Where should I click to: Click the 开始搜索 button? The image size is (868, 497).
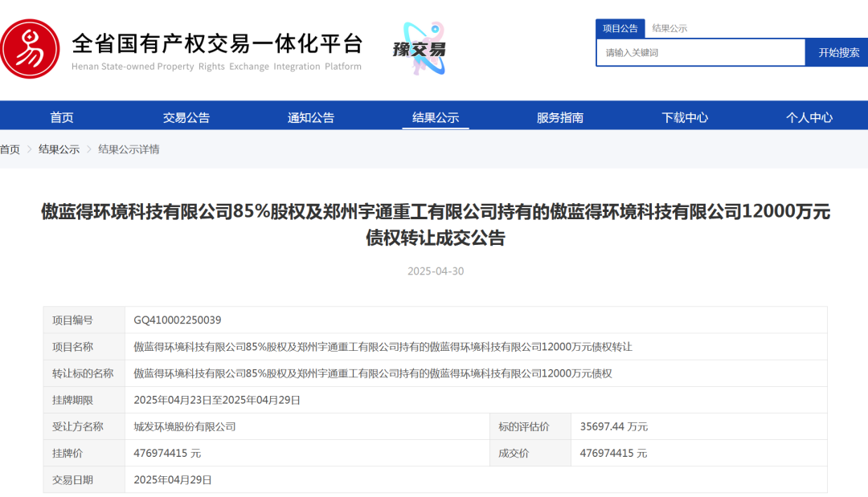[838, 52]
